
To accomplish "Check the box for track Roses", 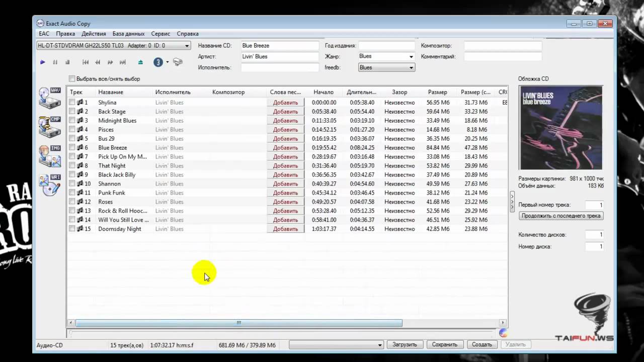I will click(x=72, y=202).
